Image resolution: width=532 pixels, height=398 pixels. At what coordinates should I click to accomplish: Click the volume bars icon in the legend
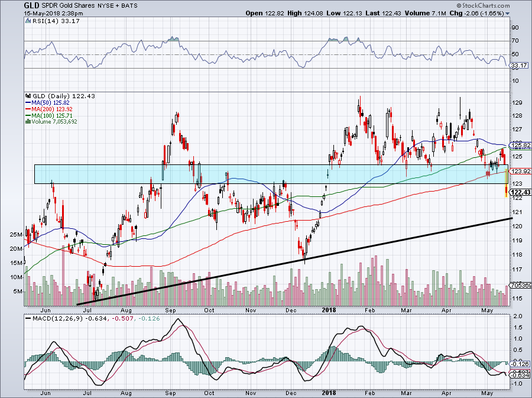click(28, 121)
